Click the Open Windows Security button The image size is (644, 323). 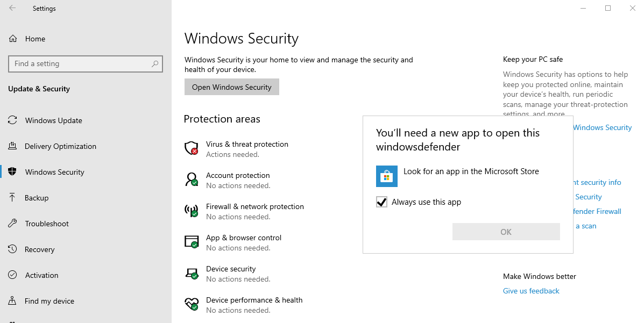(231, 87)
